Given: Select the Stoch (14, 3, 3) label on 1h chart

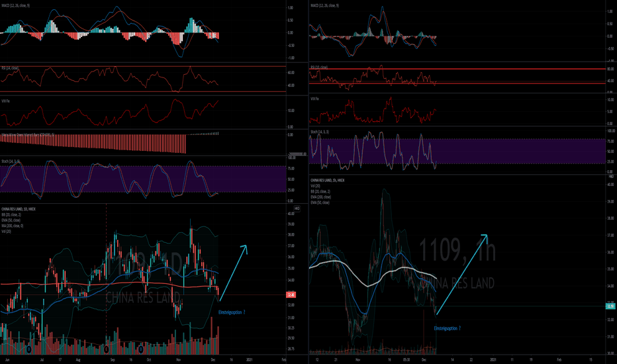Looking at the screenshot, I should coord(320,132).
